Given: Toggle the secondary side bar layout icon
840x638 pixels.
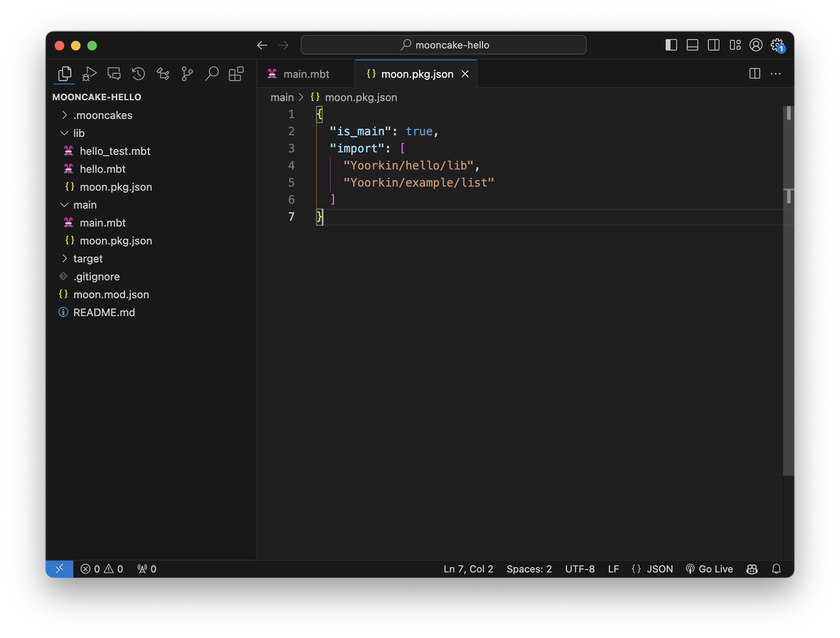Looking at the screenshot, I should [714, 45].
